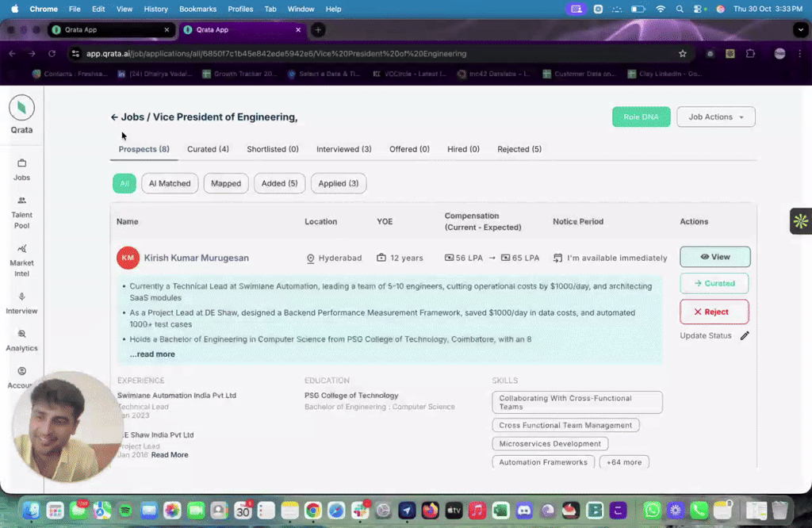Click the Qrata logo
812x528 pixels.
tap(21, 108)
